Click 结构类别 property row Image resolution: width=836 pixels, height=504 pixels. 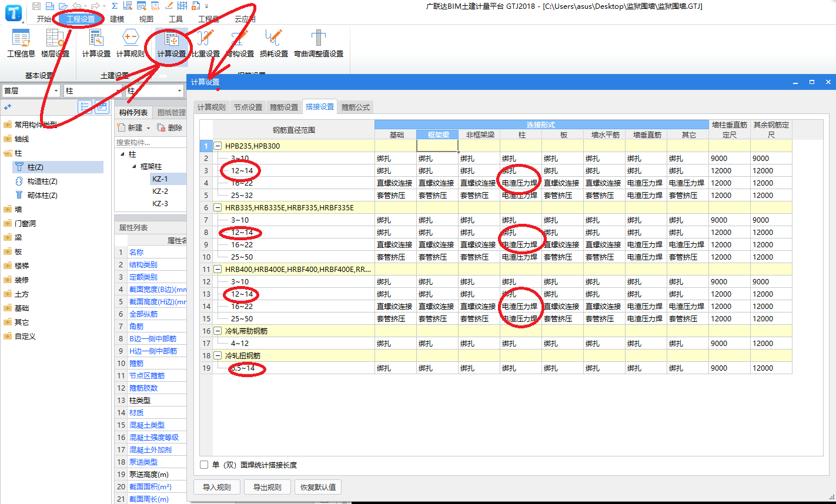coord(151,264)
